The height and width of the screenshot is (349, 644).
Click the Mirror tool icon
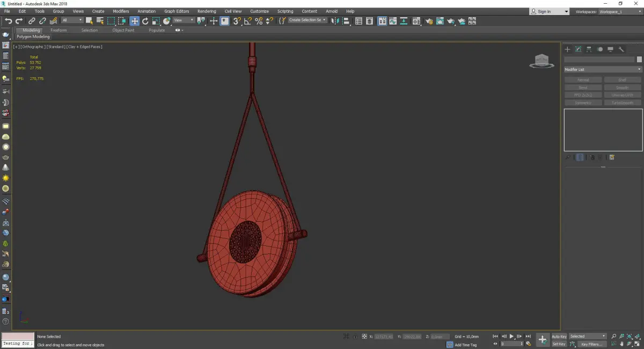point(335,21)
